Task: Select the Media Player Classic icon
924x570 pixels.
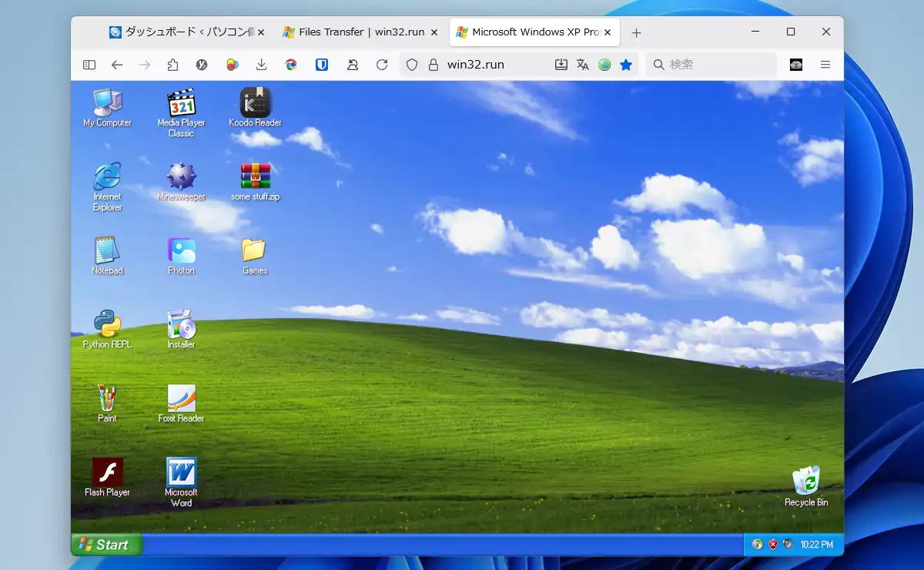Action: pyautogui.click(x=181, y=103)
